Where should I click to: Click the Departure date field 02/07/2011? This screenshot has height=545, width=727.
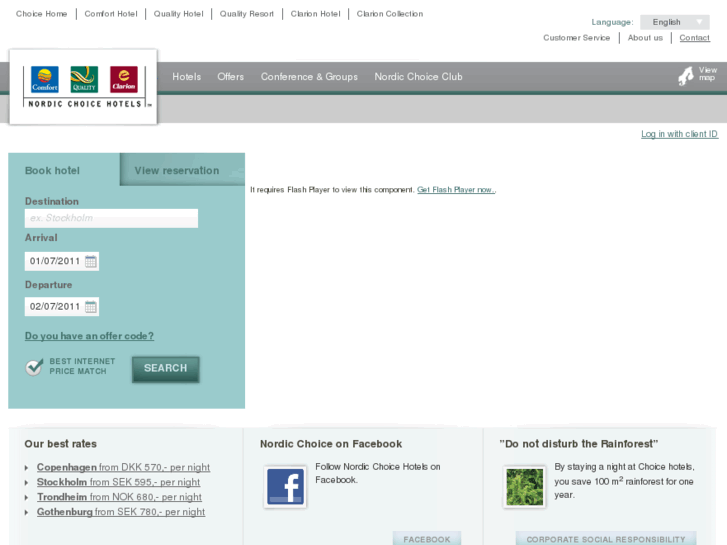click(62, 307)
